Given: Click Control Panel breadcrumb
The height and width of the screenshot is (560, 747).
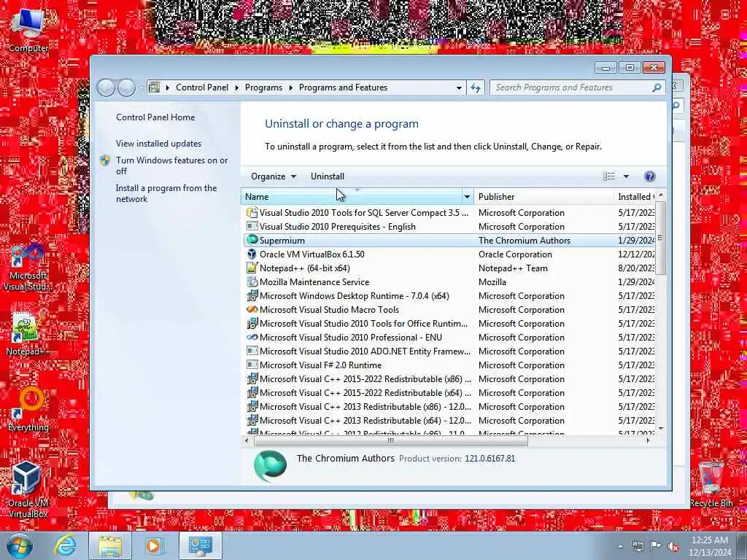Looking at the screenshot, I should tap(202, 87).
